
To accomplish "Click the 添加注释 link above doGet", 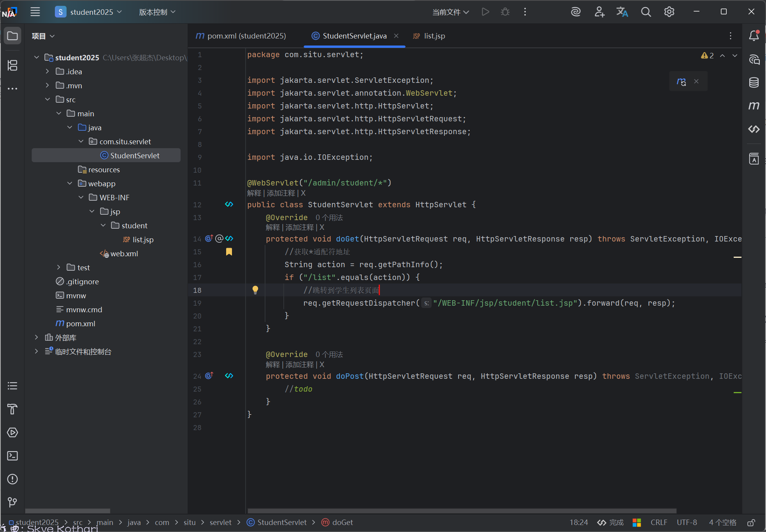I will [x=299, y=227].
